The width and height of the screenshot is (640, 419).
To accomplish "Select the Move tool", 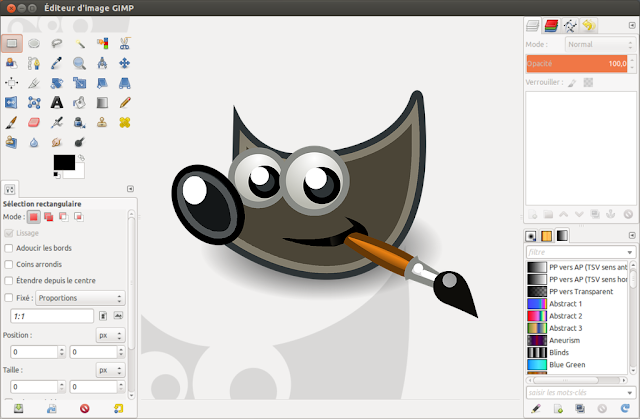I will pyautogui.click(x=124, y=63).
